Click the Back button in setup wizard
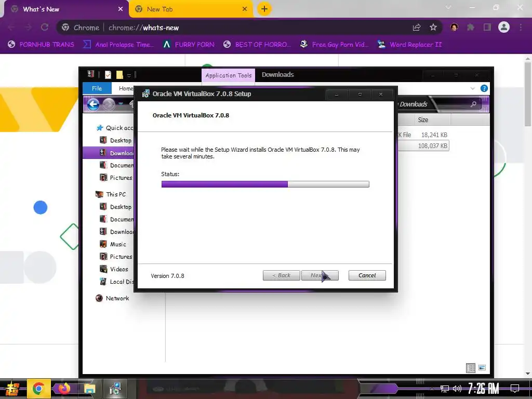 click(x=281, y=275)
